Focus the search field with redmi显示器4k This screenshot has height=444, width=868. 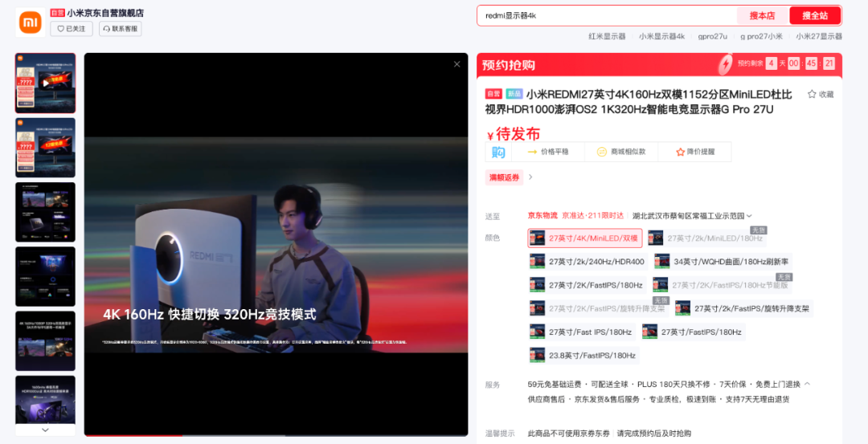607,15
